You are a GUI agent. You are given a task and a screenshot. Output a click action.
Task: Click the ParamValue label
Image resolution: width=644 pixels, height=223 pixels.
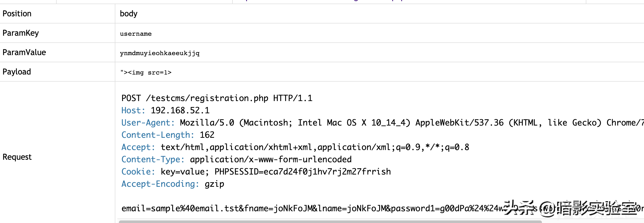pos(24,52)
